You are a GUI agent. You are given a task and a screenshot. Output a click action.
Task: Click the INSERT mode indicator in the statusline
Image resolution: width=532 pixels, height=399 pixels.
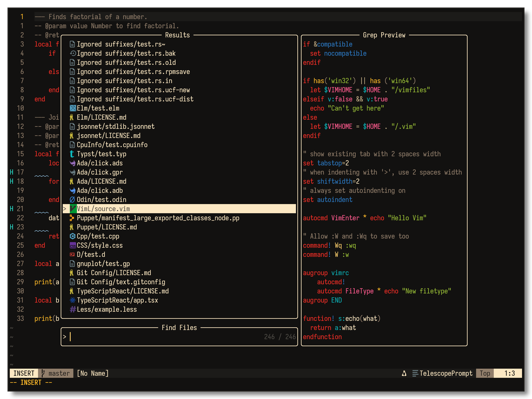coord(24,373)
